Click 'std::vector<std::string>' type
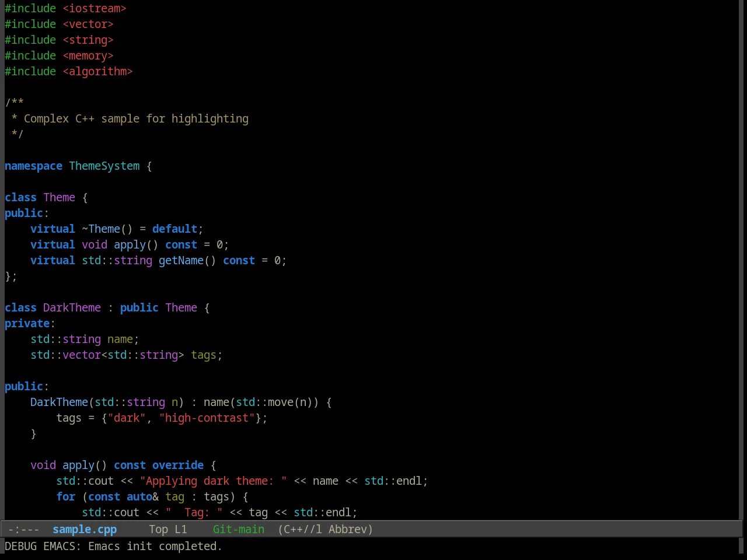 click(x=107, y=355)
